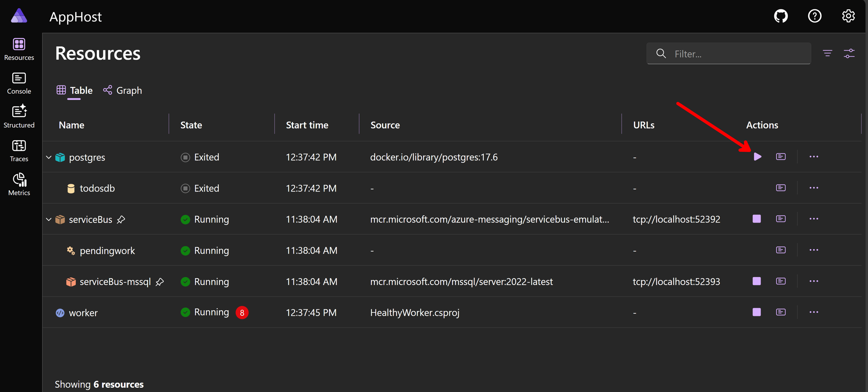Open the GitHub repository icon

click(x=781, y=16)
